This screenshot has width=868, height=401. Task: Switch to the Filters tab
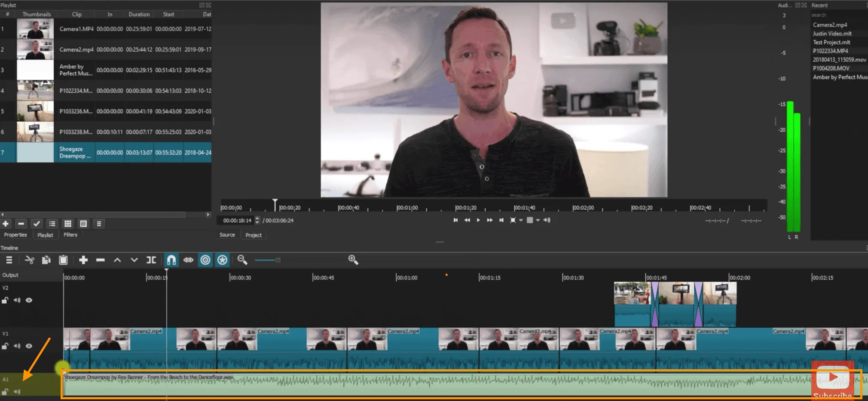click(x=70, y=235)
